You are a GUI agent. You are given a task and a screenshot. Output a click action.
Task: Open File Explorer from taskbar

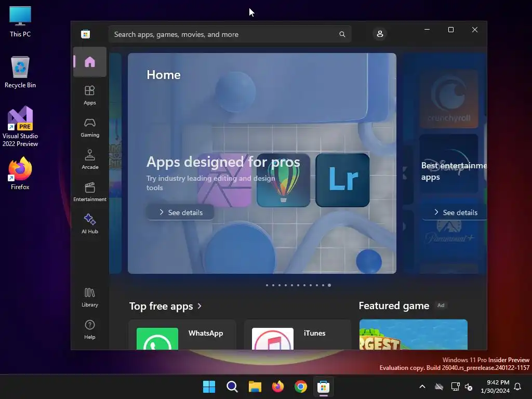(x=255, y=387)
